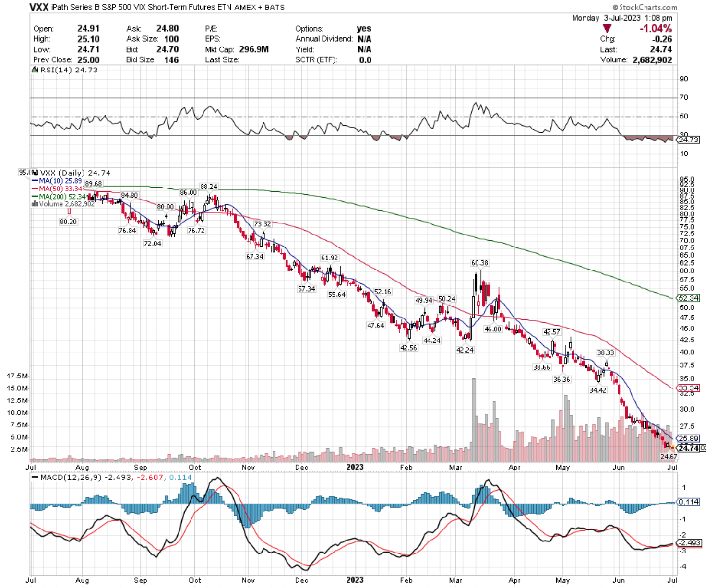Viewport: 717px width, 588px height.
Task: Click the 72.04 low price label
Action: point(153,244)
